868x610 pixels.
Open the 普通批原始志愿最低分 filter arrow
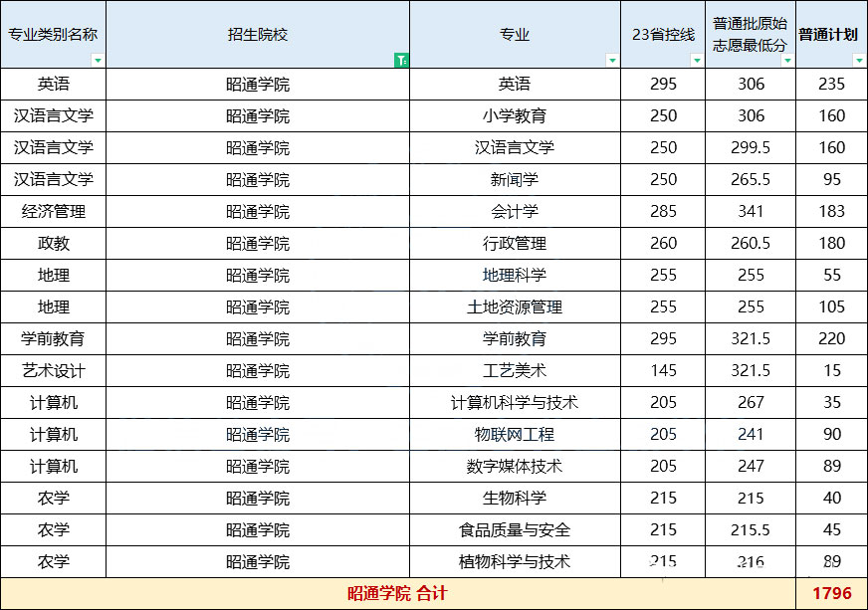click(x=787, y=61)
